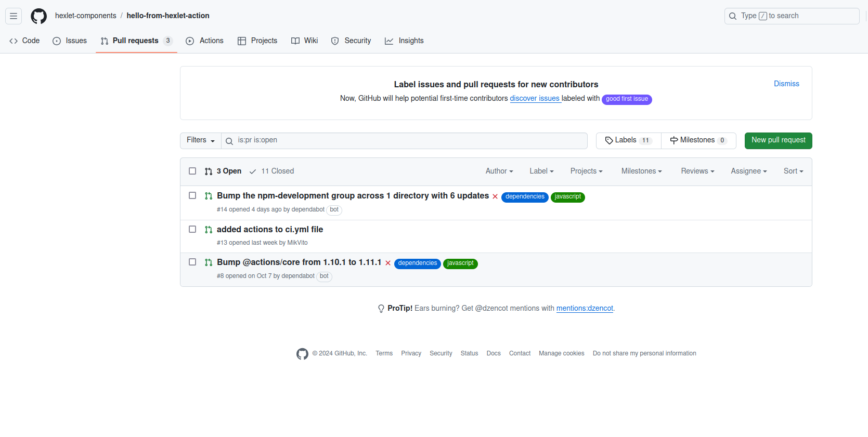868x437 pixels.
Task: Show the 11 Closed pull requests
Action: tap(271, 171)
